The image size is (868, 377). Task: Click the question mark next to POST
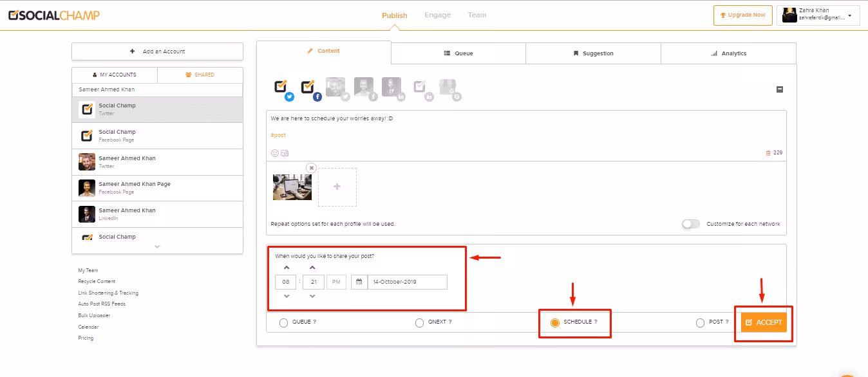click(x=727, y=322)
